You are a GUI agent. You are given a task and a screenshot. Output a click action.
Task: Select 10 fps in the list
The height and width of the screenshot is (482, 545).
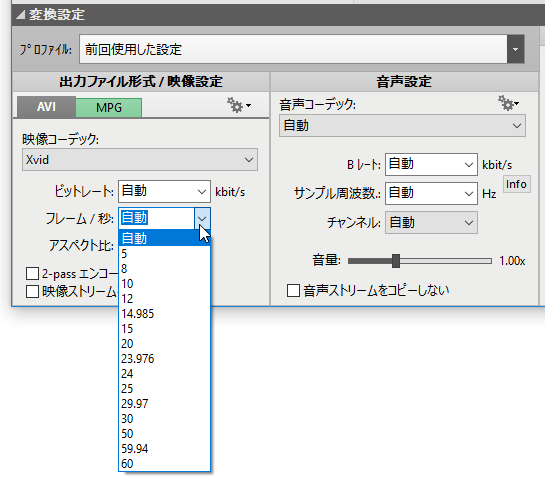coord(164,284)
